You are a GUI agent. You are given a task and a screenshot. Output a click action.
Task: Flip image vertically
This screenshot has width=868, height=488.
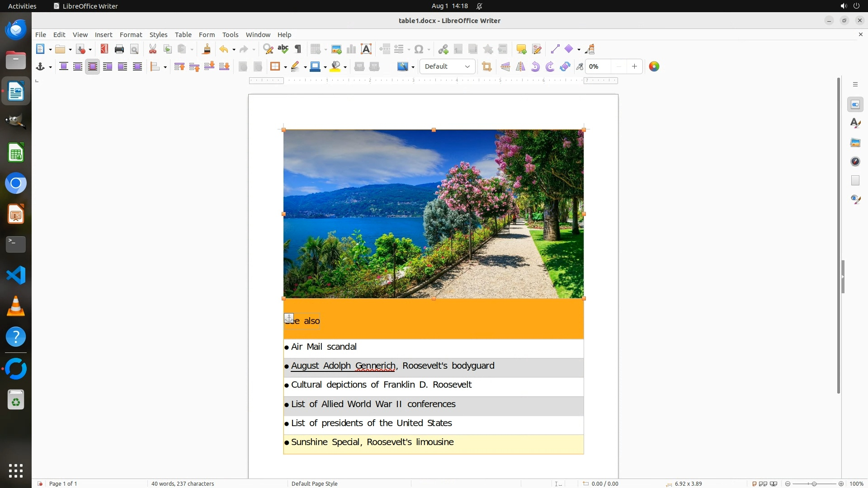click(x=505, y=67)
